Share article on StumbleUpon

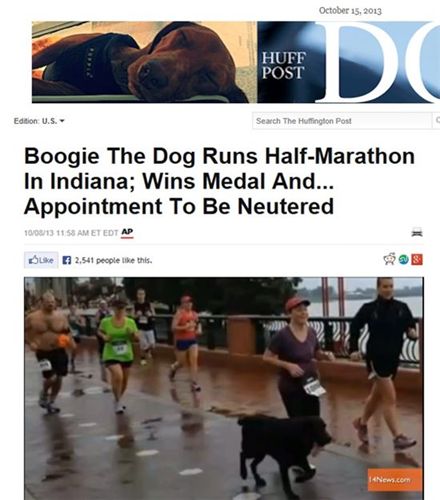[404, 260]
